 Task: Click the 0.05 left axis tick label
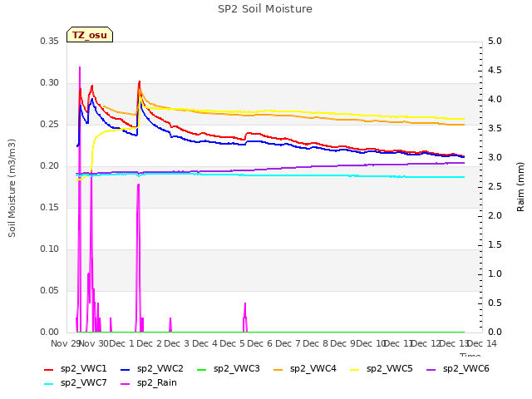click(50, 291)
